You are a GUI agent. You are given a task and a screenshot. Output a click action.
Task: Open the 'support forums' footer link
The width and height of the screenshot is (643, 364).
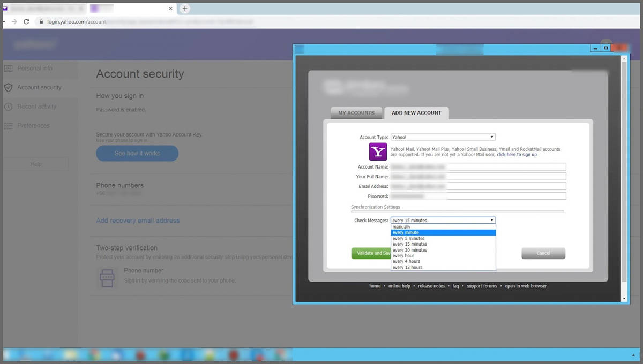click(x=482, y=286)
